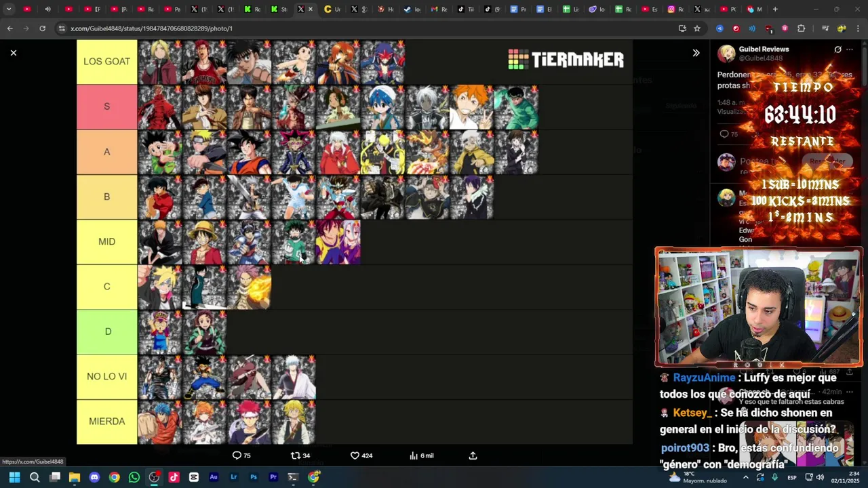Open the share menu under the photo
Screen dimensions: 868x488
click(473, 455)
